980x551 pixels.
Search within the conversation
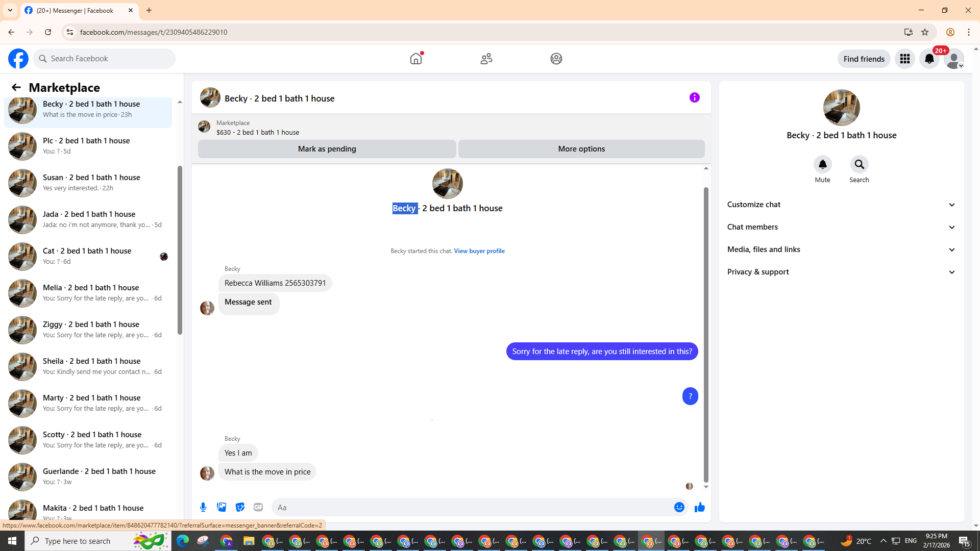[x=859, y=165]
